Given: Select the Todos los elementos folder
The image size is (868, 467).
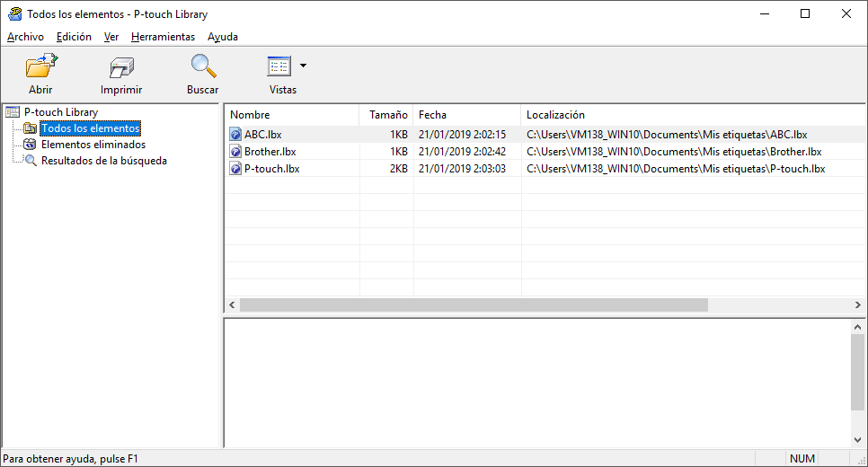Looking at the screenshot, I should (x=91, y=128).
